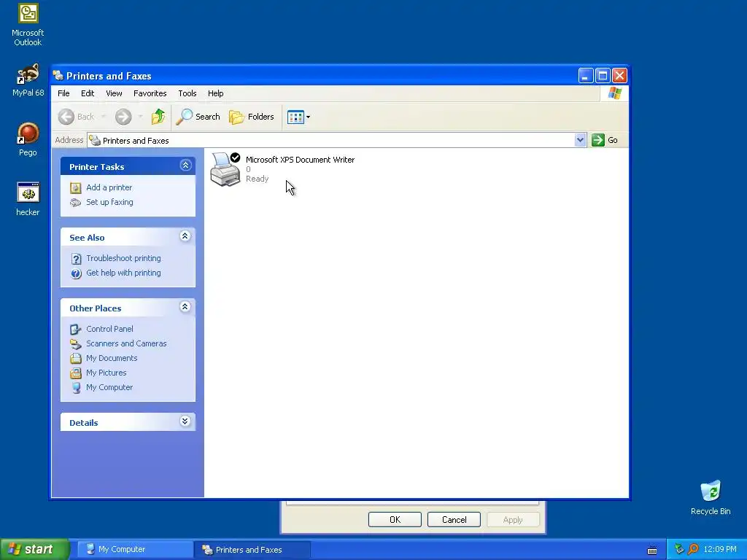
Task: Click the magnifier system tray icon
Action: 693,549
